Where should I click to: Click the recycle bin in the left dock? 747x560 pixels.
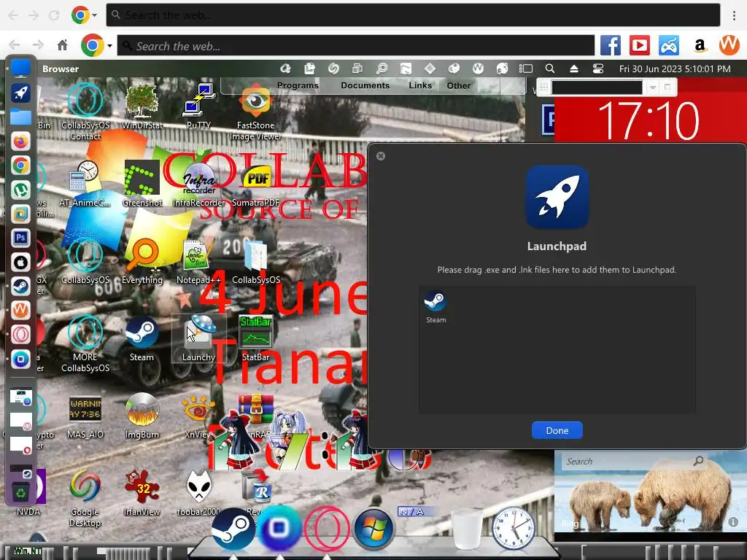pyautogui.click(x=21, y=492)
